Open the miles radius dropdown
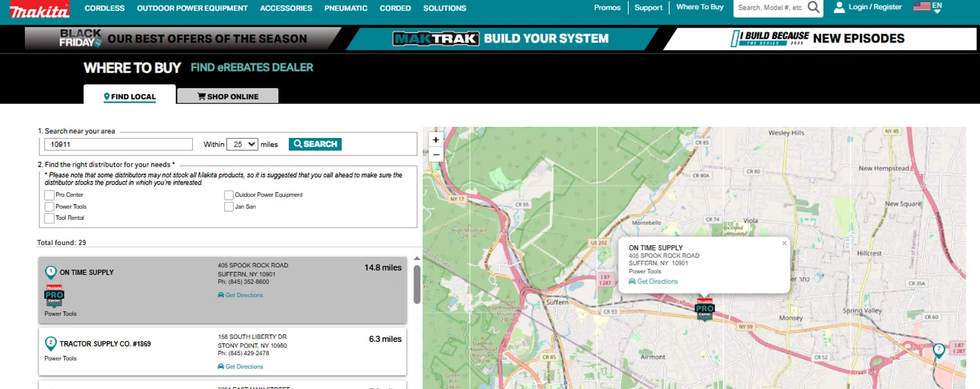This screenshot has height=389, width=980. tap(242, 144)
